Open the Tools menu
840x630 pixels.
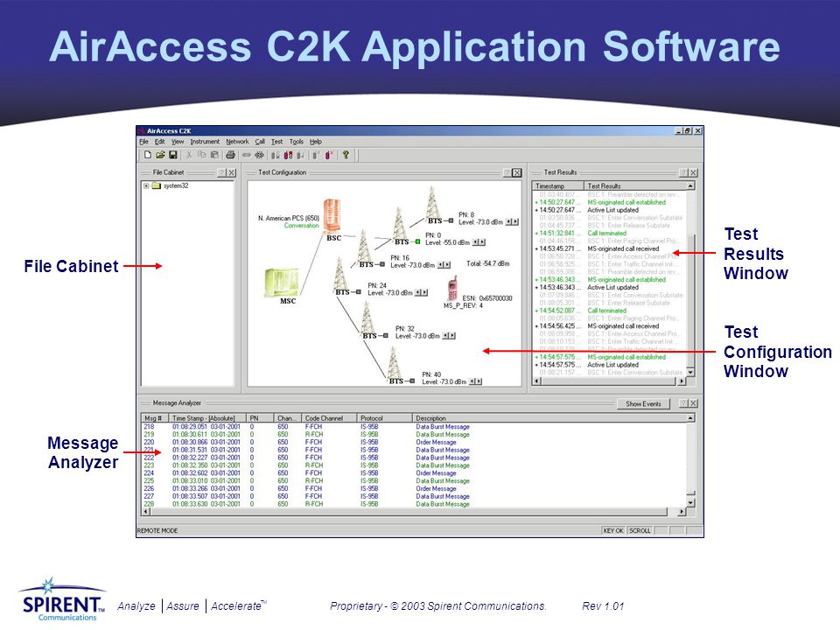297,142
